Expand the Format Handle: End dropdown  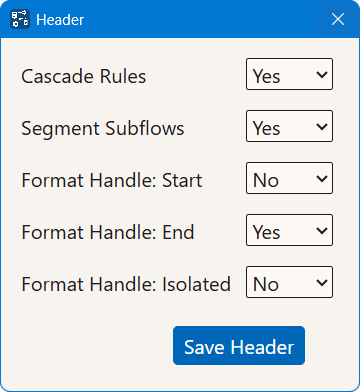(x=289, y=230)
